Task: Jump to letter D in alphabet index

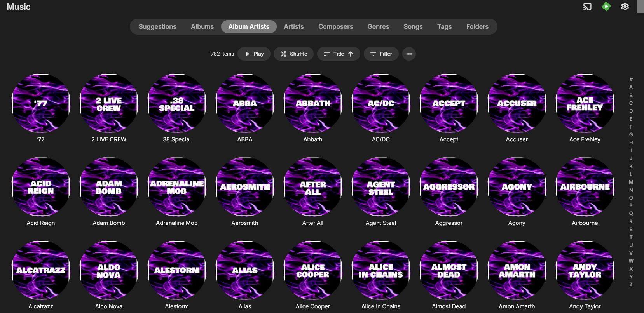Action: click(x=631, y=111)
